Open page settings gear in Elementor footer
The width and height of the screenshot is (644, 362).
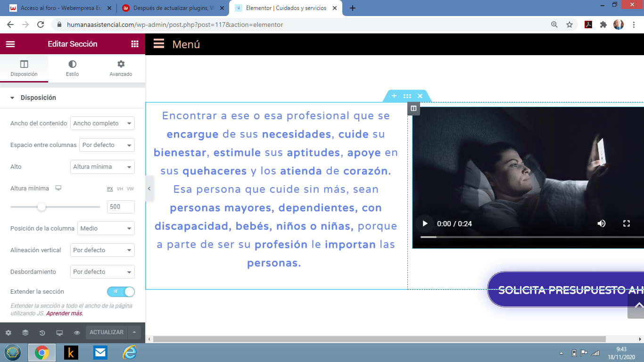(8, 333)
